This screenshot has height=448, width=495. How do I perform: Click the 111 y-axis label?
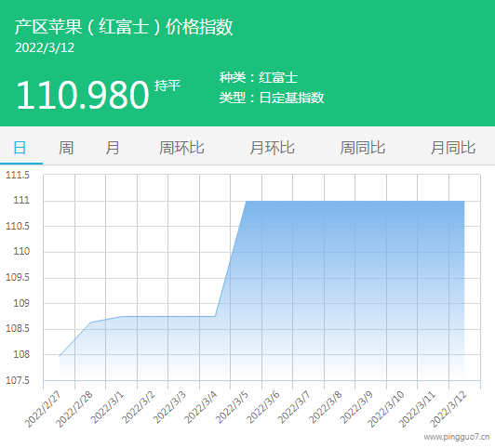click(21, 200)
